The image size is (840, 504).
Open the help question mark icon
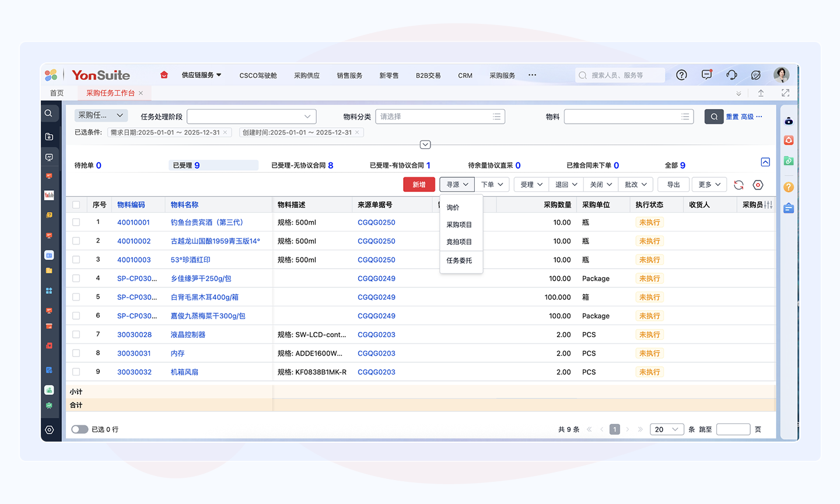click(681, 75)
